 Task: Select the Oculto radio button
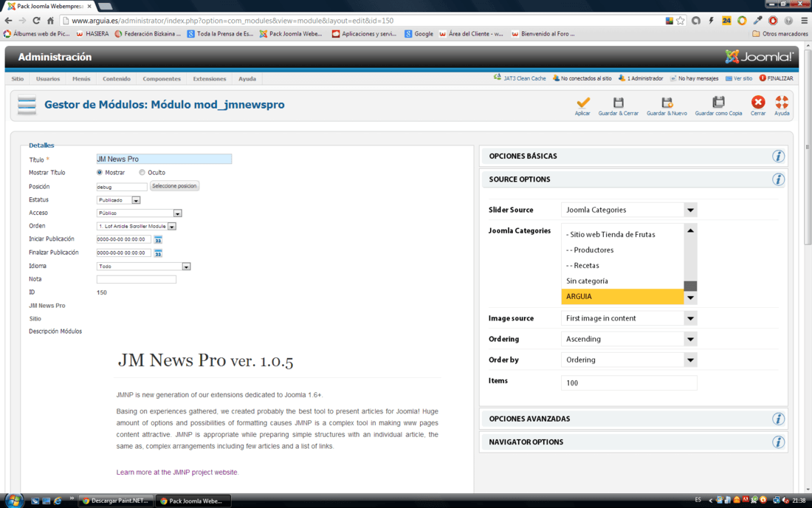click(142, 173)
